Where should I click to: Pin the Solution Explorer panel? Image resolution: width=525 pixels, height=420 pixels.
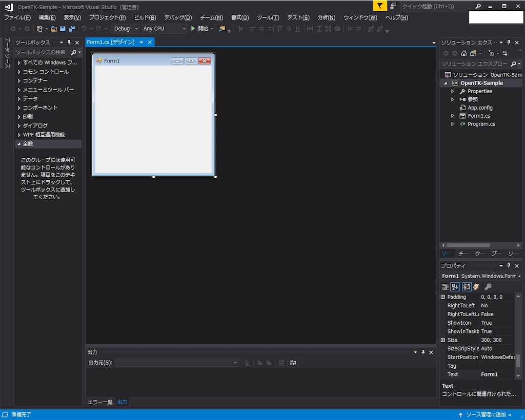[x=509, y=43]
